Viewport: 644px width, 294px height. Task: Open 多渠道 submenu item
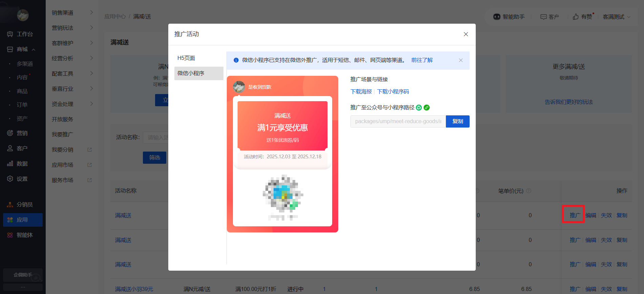(25, 64)
